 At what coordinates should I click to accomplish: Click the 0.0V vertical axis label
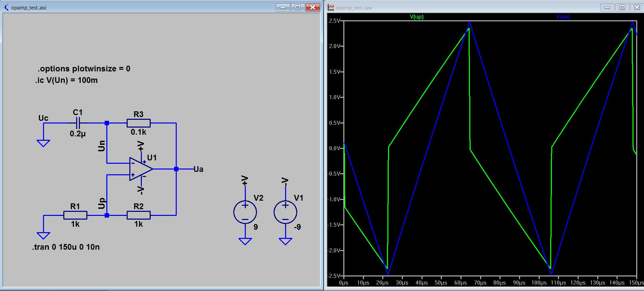click(x=335, y=148)
